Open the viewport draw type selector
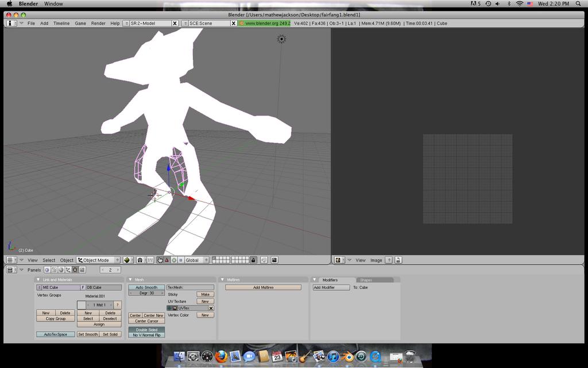 (x=128, y=260)
